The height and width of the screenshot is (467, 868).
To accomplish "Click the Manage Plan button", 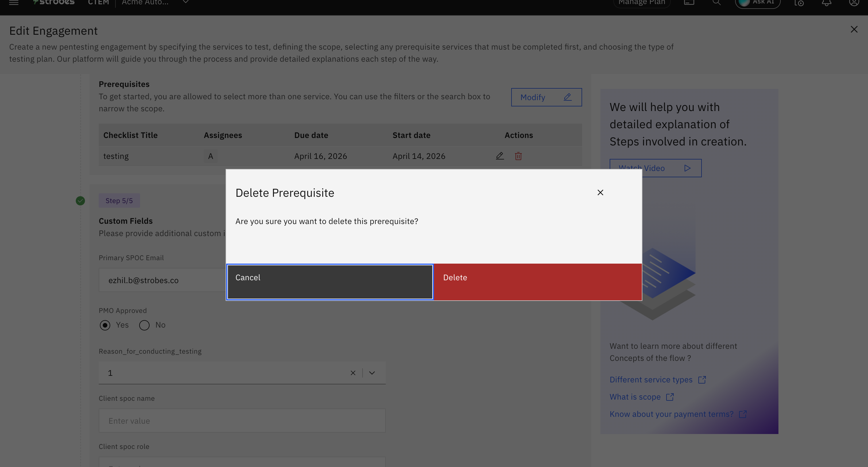I will tap(642, 3).
